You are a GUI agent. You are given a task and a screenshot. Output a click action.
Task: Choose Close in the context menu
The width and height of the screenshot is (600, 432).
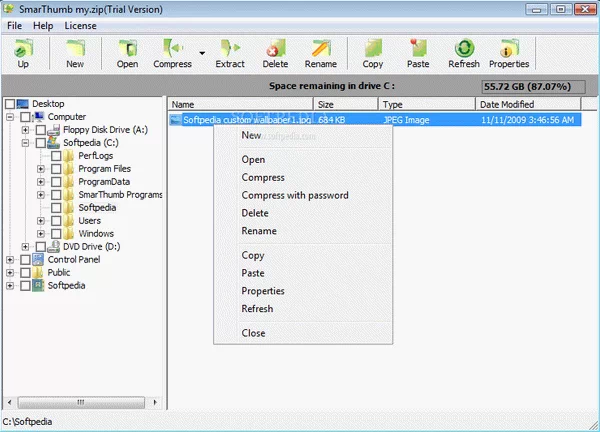[x=253, y=333]
